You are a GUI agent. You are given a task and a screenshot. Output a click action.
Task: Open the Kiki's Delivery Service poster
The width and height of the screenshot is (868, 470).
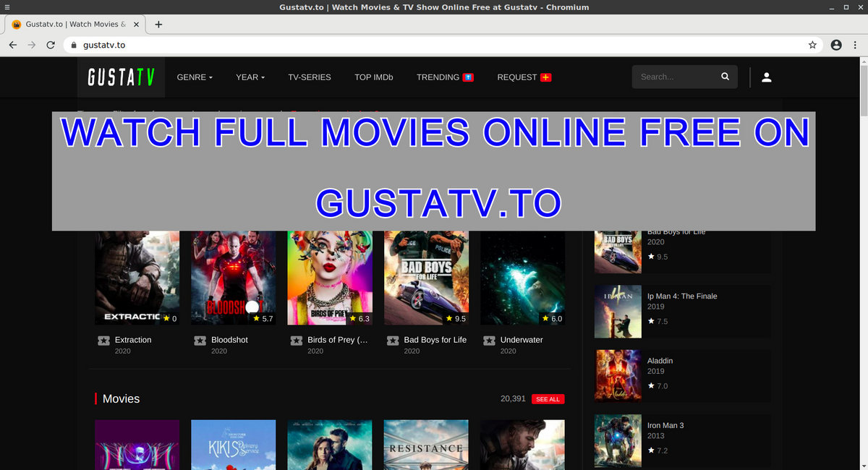click(x=234, y=445)
